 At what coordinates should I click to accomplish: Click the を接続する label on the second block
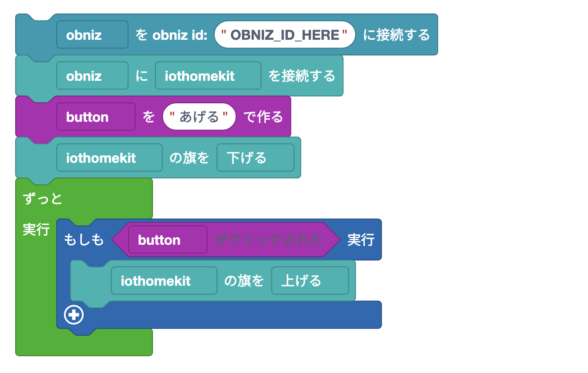tap(301, 76)
